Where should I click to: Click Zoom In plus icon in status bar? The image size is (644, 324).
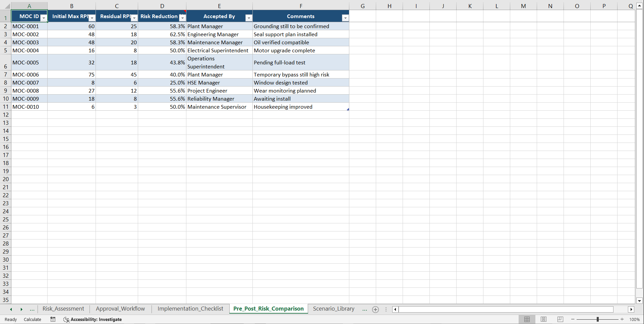click(622, 319)
